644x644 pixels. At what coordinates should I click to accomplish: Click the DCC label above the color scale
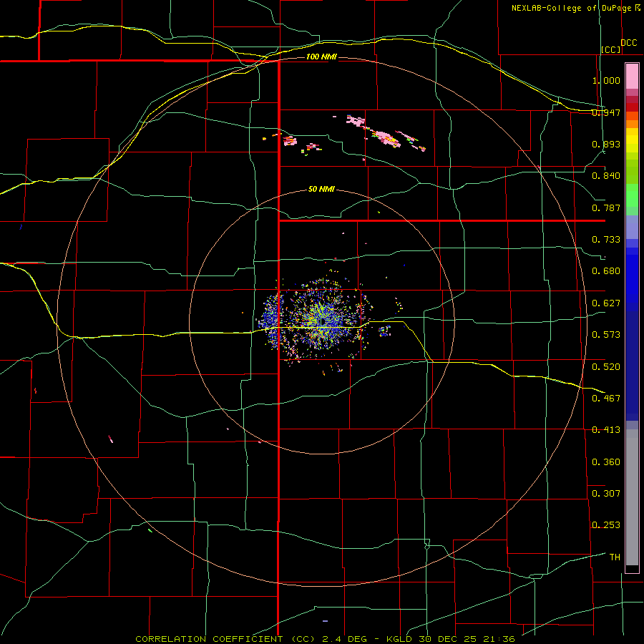[x=628, y=43]
